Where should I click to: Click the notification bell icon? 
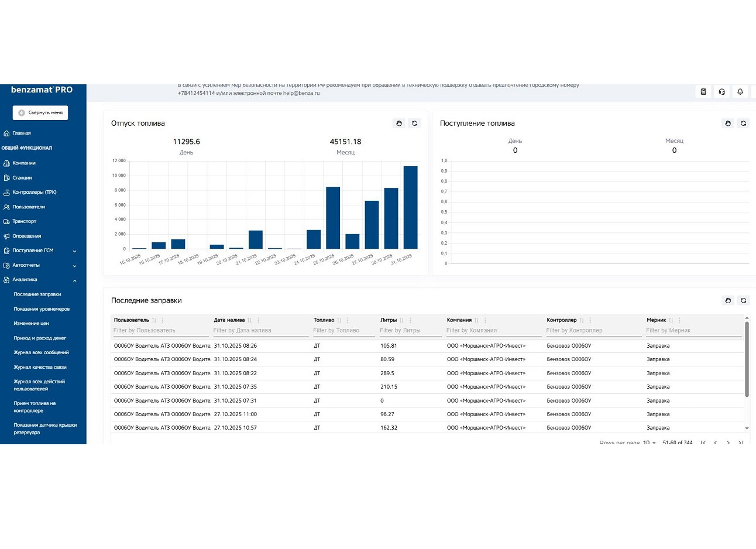coord(740,92)
